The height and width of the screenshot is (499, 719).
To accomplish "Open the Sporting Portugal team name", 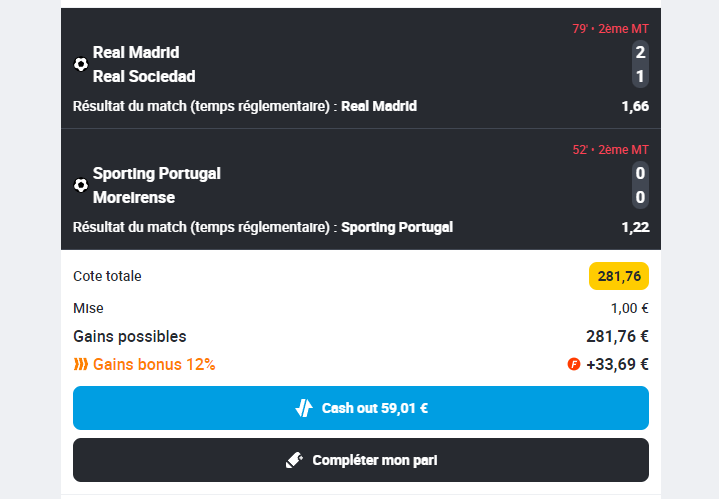I will coord(156,173).
